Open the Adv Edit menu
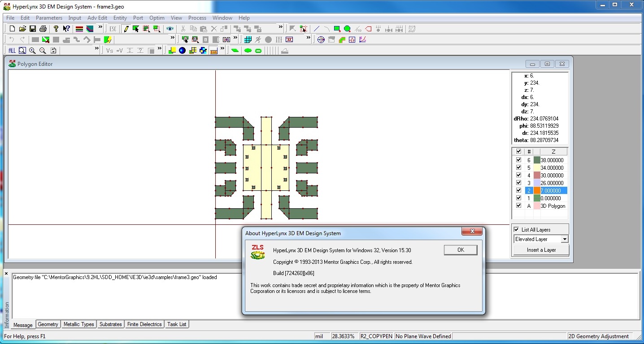The image size is (644, 344). (x=97, y=18)
